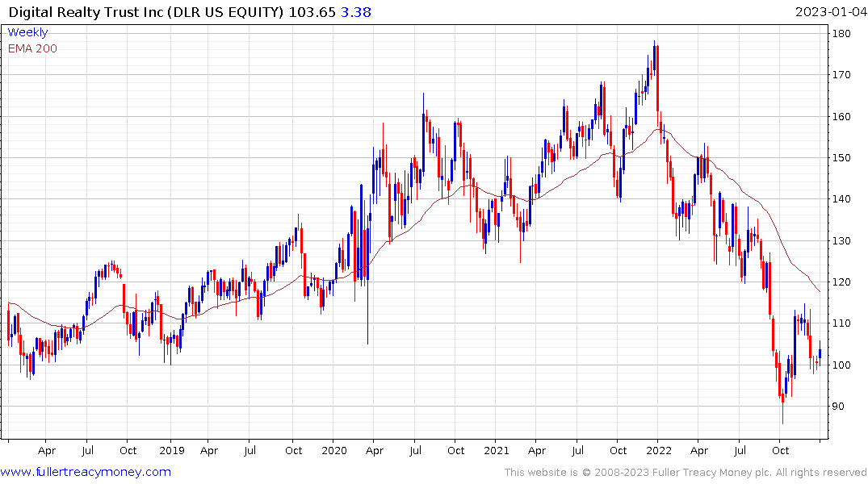This screenshot has width=868, height=484.
Task: Click the 170 price axis label
Action: [841, 75]
